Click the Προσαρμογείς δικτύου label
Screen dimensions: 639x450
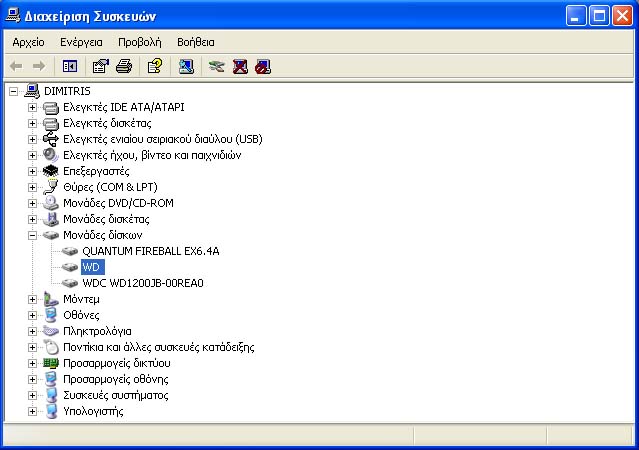coord(117,363)
